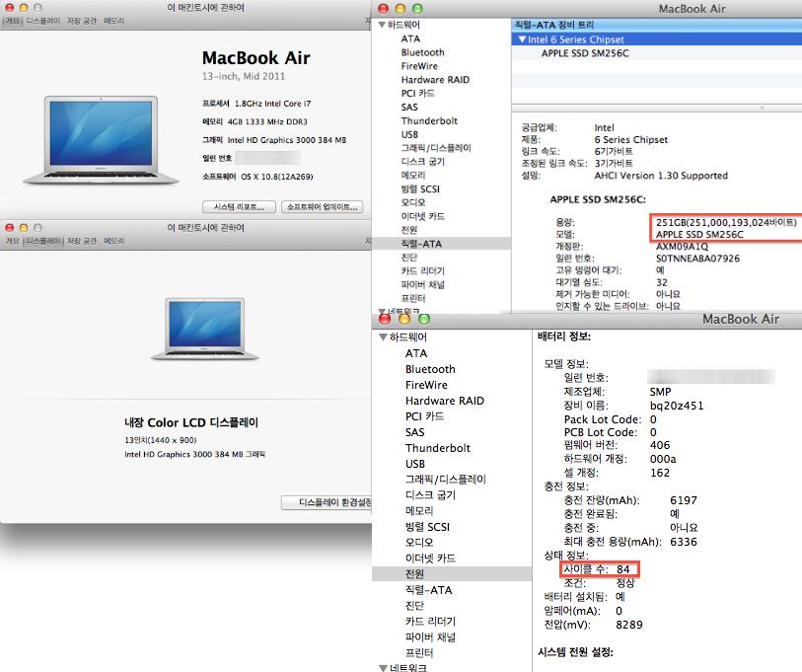
Task: Select FireWire in the Serial-ATA window sidebar
Action: [x=419, y=66]
